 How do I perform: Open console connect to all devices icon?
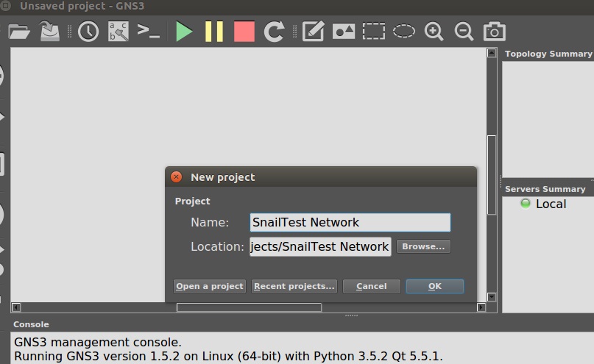[x=148, y=31]
